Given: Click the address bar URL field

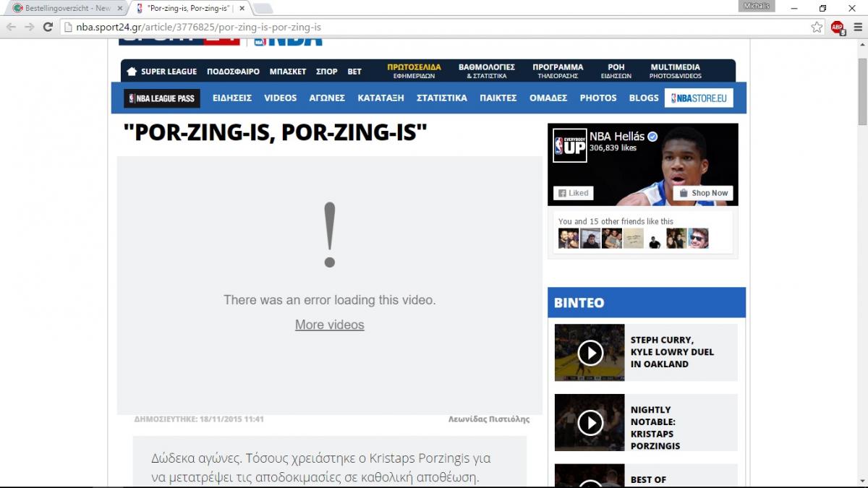Looking at the screenshot, I should click(x=434, y=27).
